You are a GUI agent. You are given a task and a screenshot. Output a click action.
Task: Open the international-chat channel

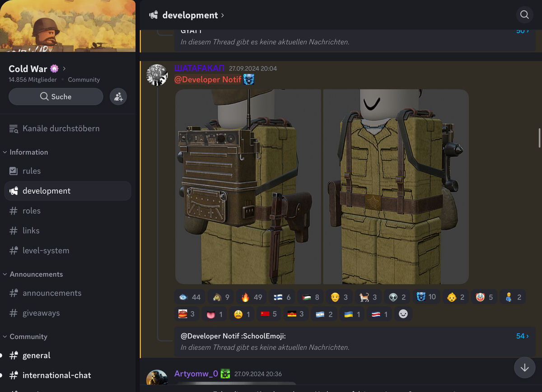pyautogui.click(x=68, y=375)
